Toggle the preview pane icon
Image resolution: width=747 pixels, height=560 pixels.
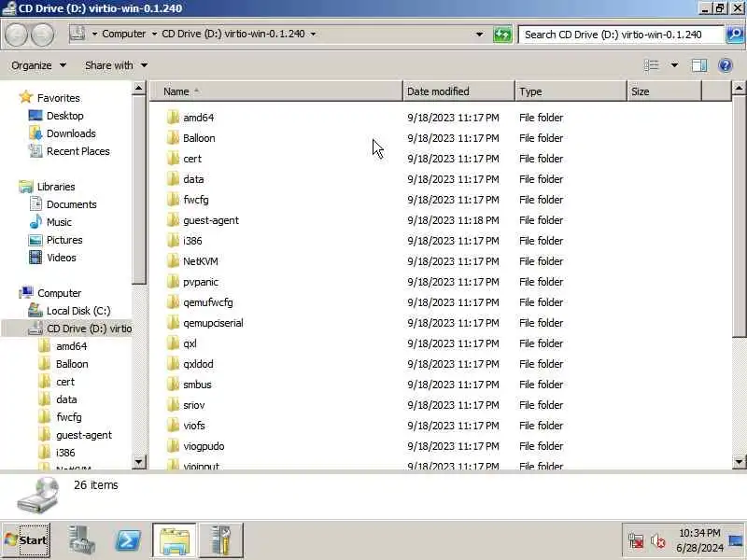click(x=698, y=65)
